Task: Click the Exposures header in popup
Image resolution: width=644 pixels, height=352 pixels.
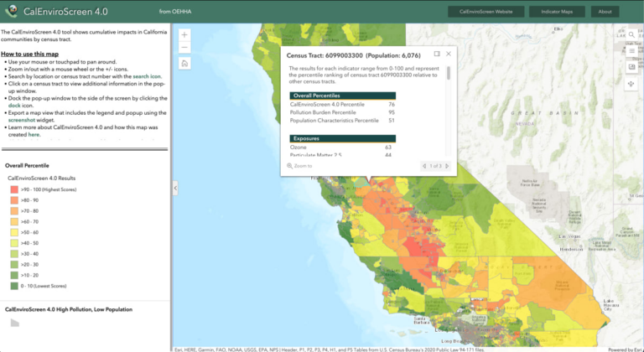Action: point(342,138)
